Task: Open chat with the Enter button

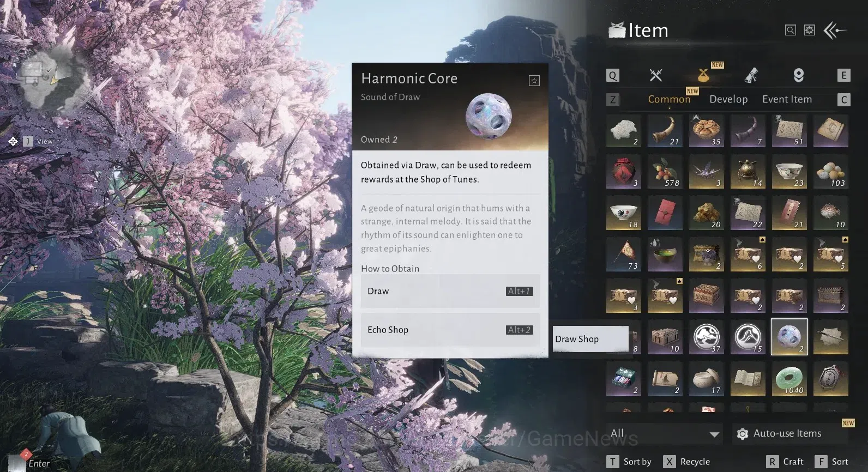Action: (39, 463)
